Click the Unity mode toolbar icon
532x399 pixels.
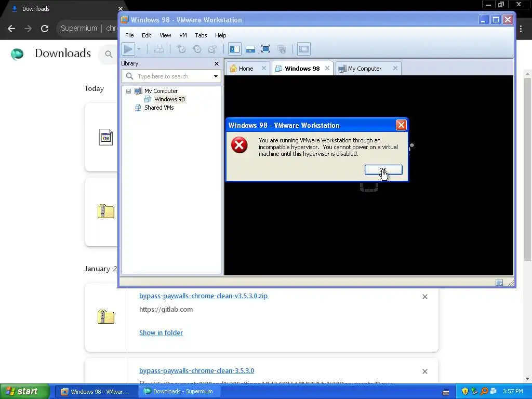[281, 49]
